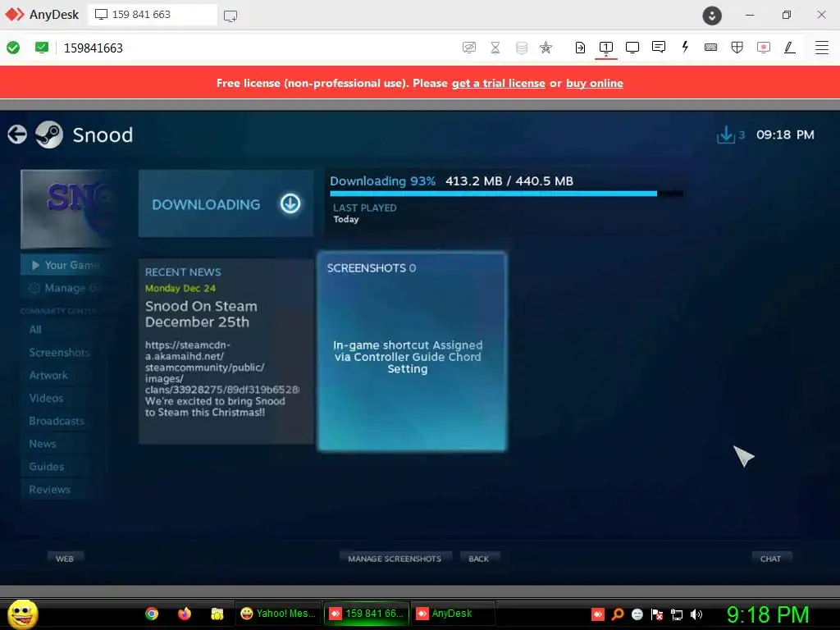
Task: Click the Steam logo next to Snood
Action: tap(49, 135)
